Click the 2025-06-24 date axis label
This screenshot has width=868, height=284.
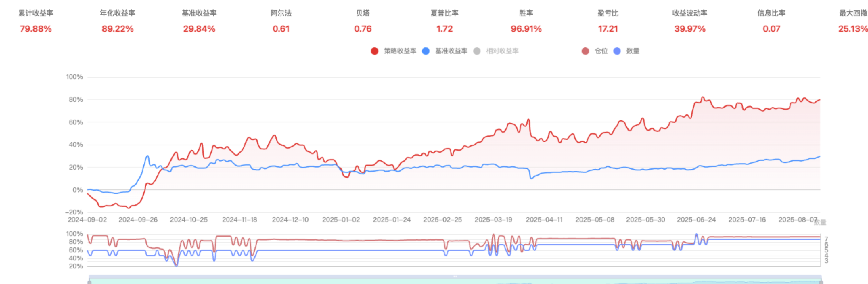[696, 220]
